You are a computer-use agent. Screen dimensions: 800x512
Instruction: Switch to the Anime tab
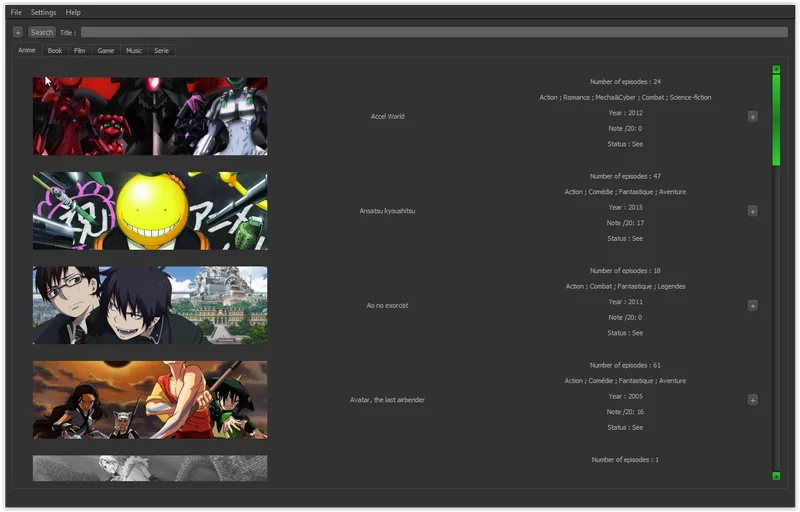pyautogui.click(x=27, y=50)
